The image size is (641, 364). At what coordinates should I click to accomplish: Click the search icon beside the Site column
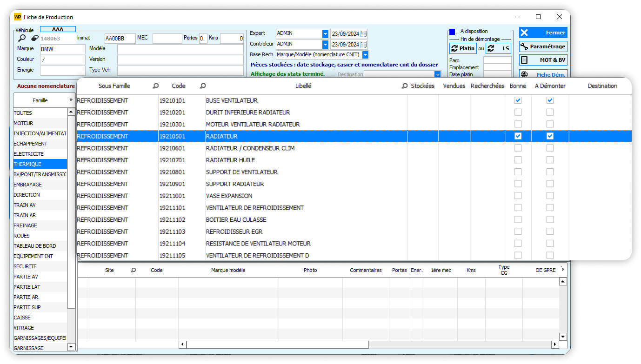(133, 270)
